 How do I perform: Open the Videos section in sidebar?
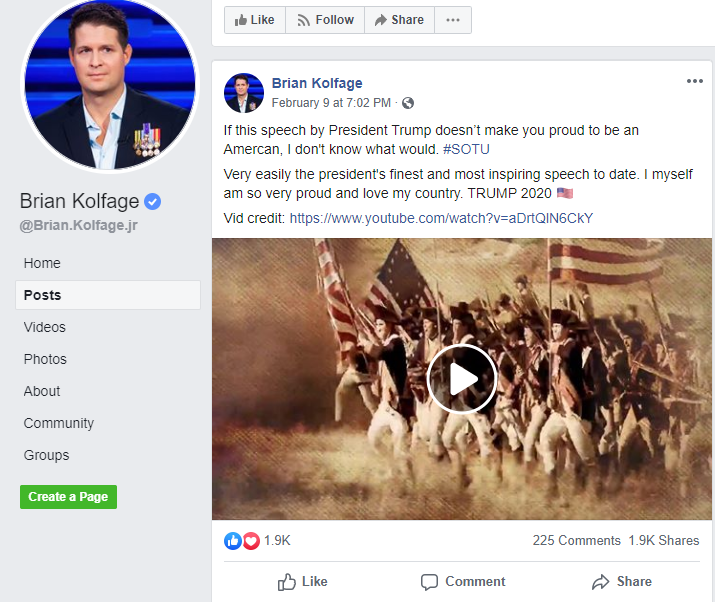click(x=45, y=327)
